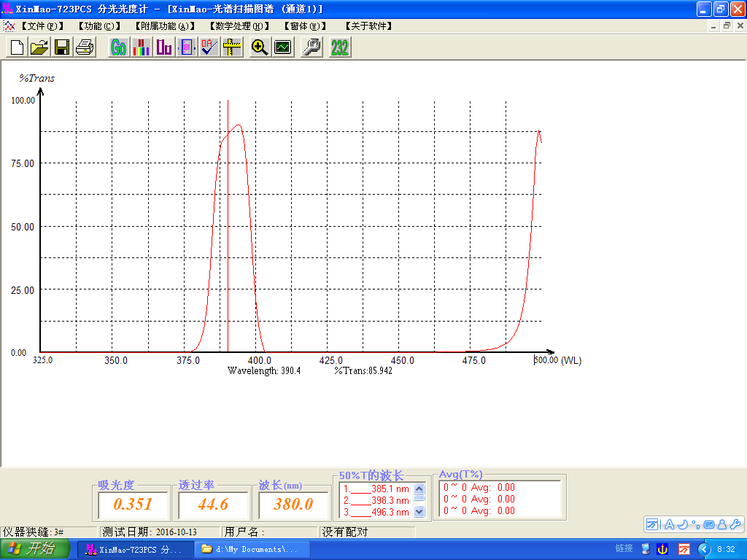Click the spectrum monitor screen toolbar icon
This screenshot has width=747, height=560.
point(283,47)
